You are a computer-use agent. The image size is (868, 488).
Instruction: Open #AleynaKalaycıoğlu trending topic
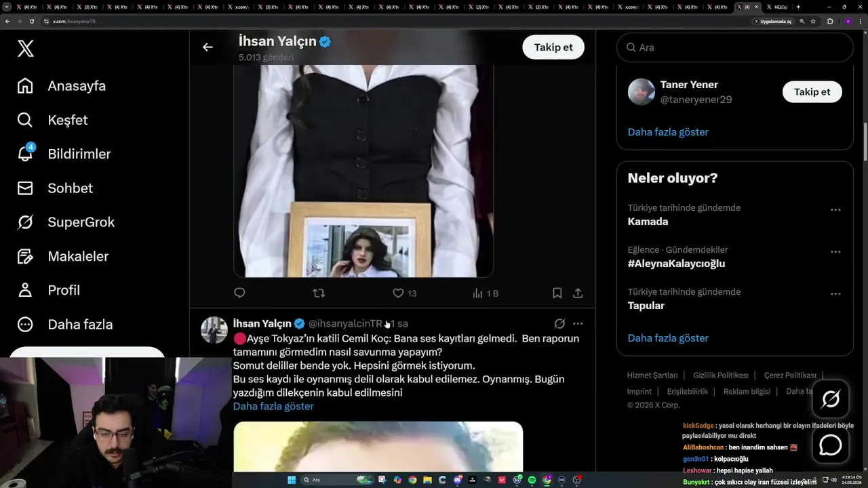676,264
